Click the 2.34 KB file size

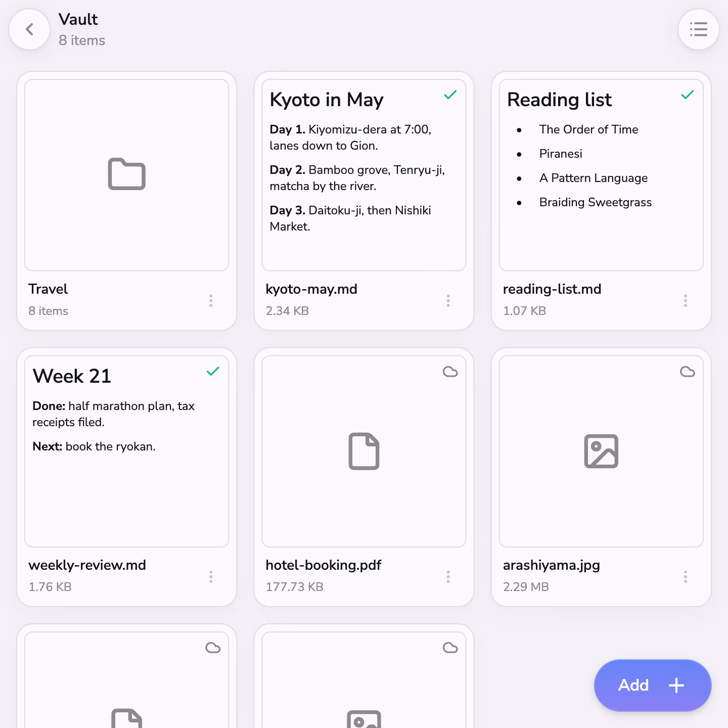[287, 311]
